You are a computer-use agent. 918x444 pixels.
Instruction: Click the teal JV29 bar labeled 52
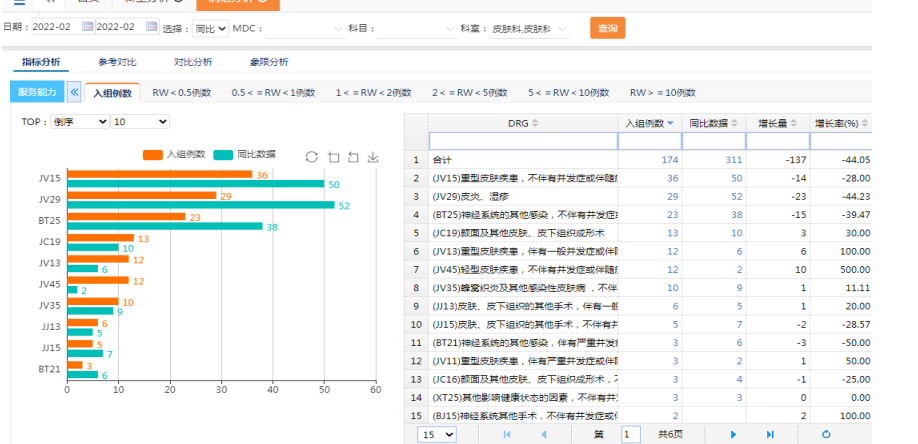(201, 205)
